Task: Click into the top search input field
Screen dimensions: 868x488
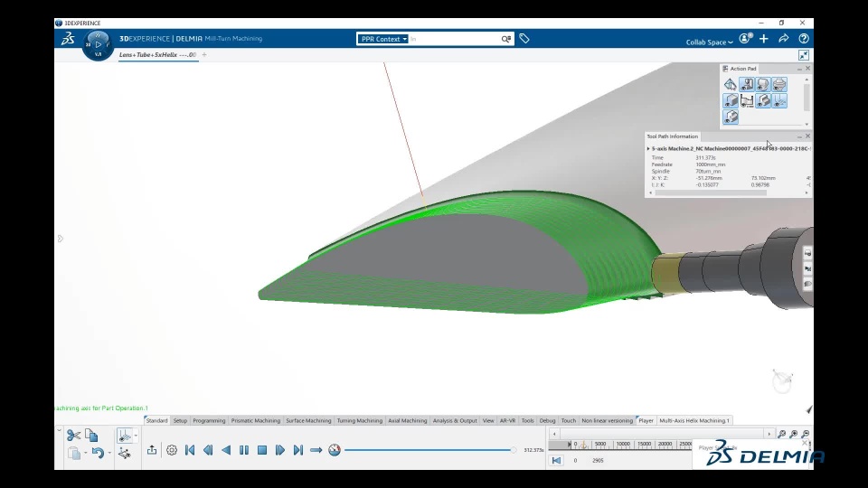Action: 454,39
